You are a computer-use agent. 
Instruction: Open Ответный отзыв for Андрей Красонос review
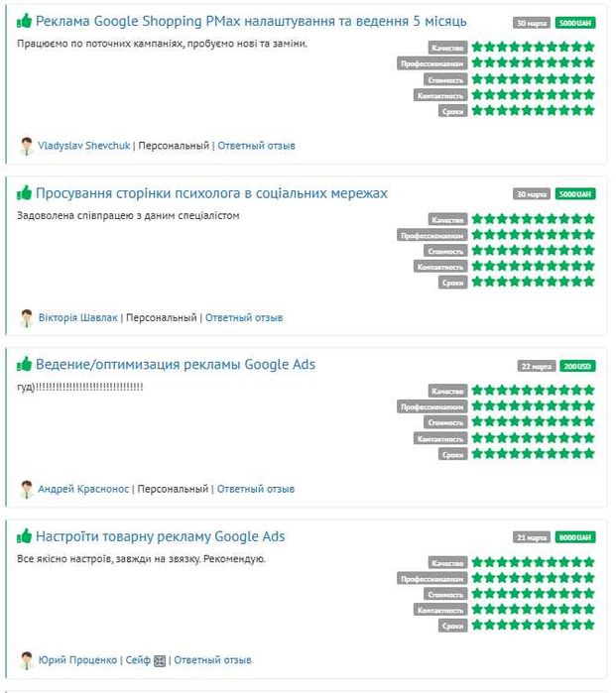[255, 489]
